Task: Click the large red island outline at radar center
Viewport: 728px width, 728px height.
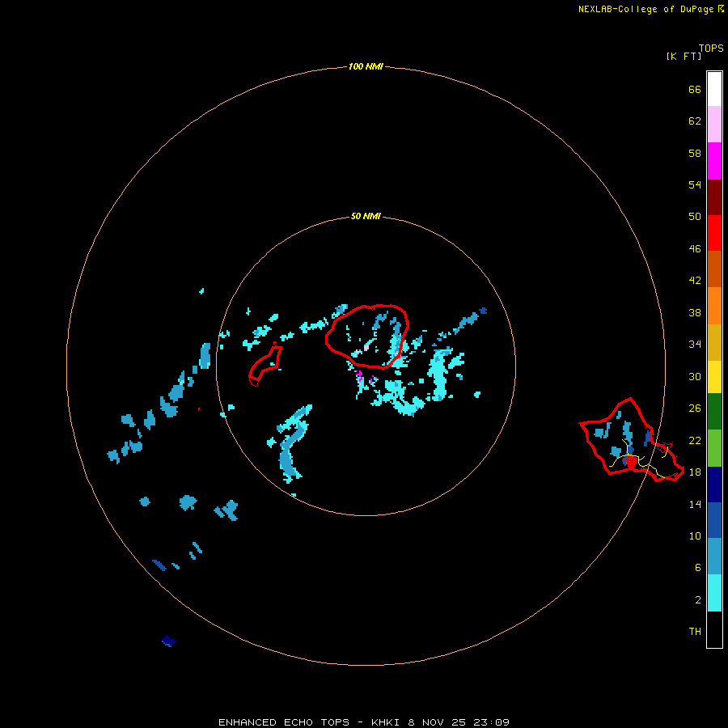Action: (366, 336)
